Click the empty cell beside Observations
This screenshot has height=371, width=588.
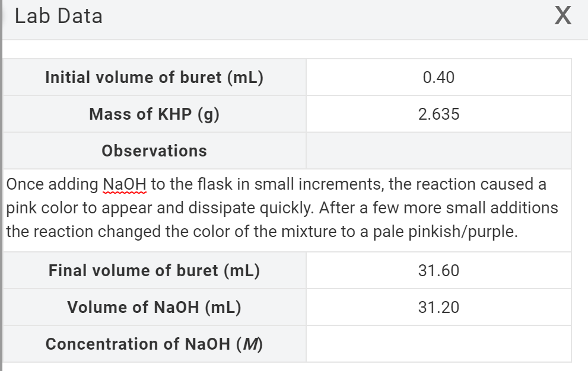click(438, 151)
